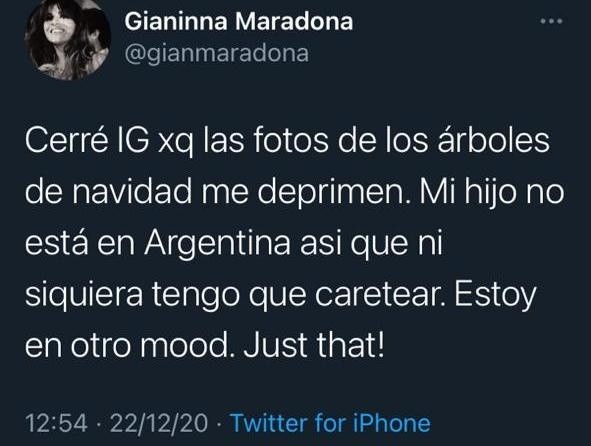591x446 pixels.
Task: Click the phrase "Just that!" in the tweet
Action: click(x=314, y=345)
